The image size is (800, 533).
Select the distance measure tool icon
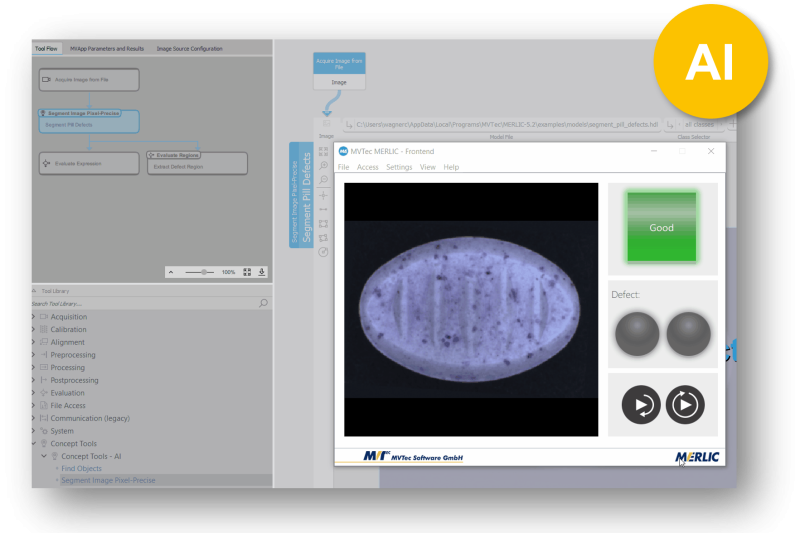pyautogui.click(x=323, y=210)
